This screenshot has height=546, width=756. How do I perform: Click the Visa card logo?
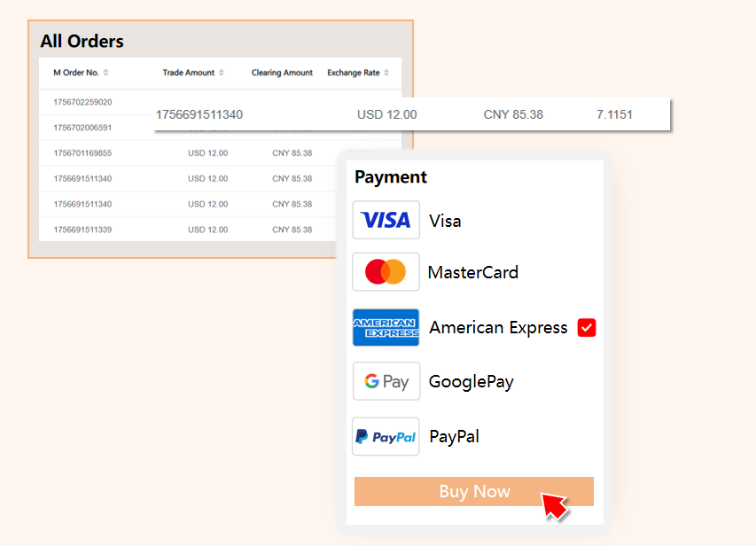386,220
